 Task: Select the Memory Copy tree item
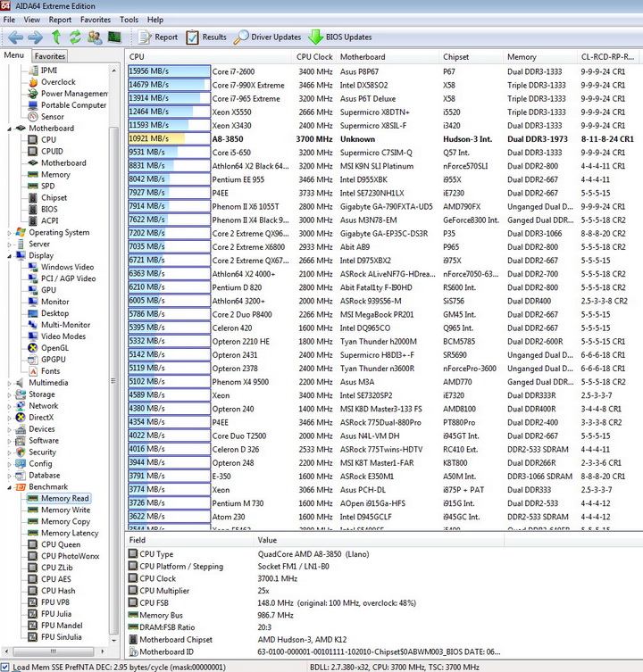(x=65, y=521)
